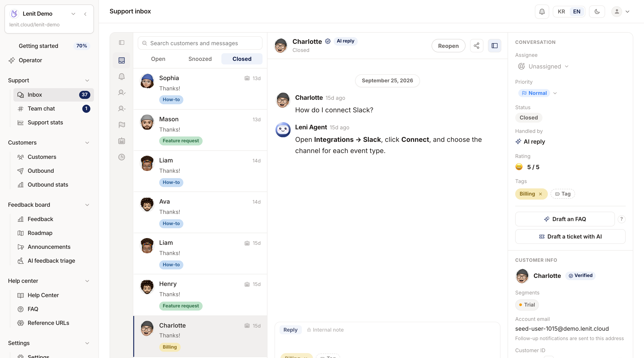Open the Assignee Unassigned dropdown
The image size is (644, 358).
(x=543, y=66)
